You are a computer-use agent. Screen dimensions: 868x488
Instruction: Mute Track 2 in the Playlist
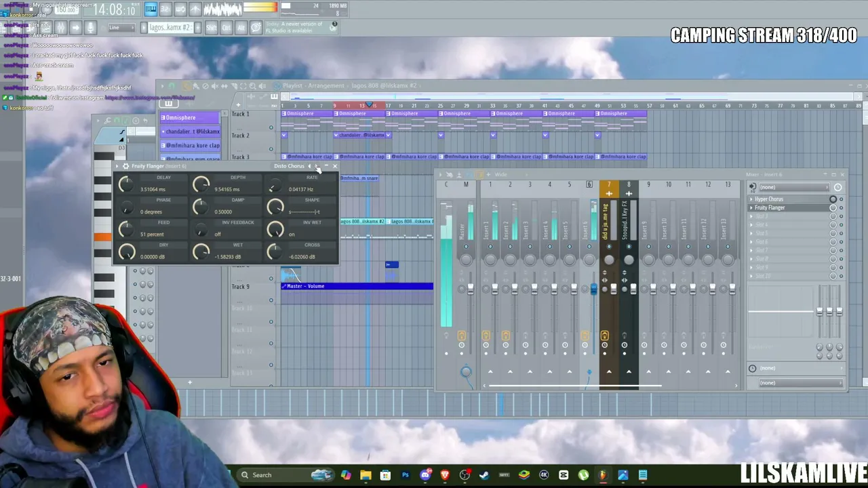[x=271, y=149]
